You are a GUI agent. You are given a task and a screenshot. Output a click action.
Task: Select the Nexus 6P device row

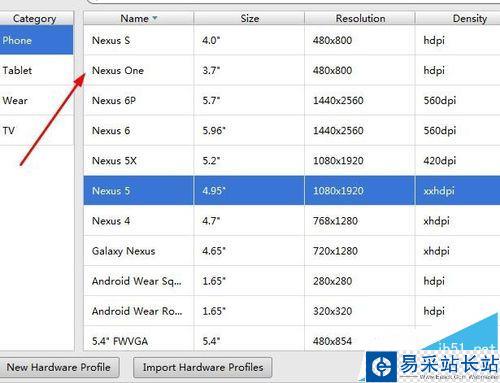click(292, 100)
